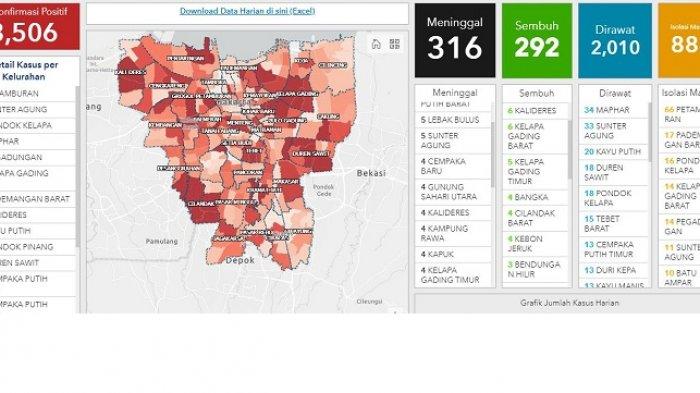Viewport: 700px width, 393px height.
Task: Click the Meninggal list scrollbar
Action: [492, 155]
